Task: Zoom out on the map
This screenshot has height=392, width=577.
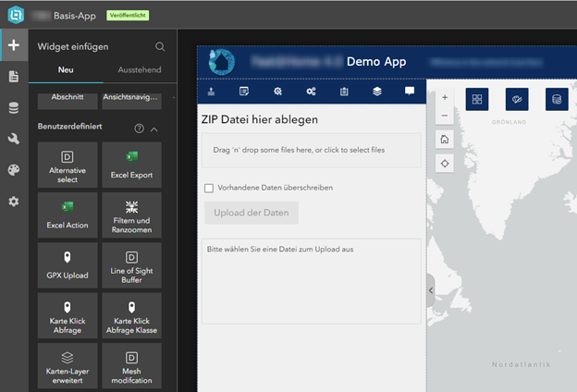Action: pyautogui.click(x=445, y=116)
